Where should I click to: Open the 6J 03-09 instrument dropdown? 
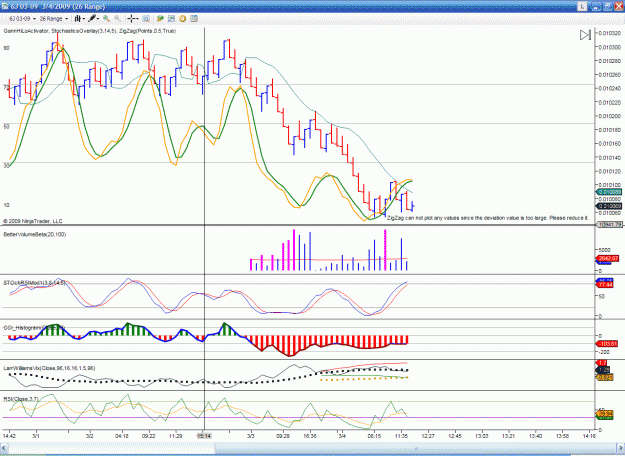pyautogui.click(x=22, y=19)
